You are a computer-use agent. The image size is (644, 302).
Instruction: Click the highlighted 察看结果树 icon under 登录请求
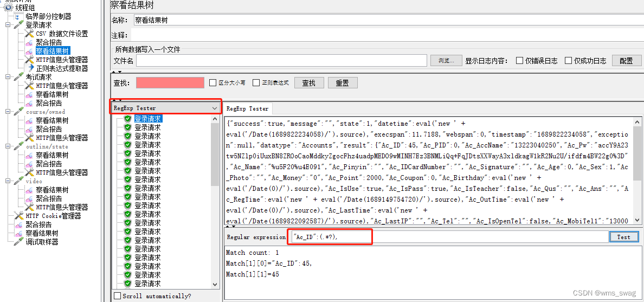pyautogui.click(x=29, y=51)
